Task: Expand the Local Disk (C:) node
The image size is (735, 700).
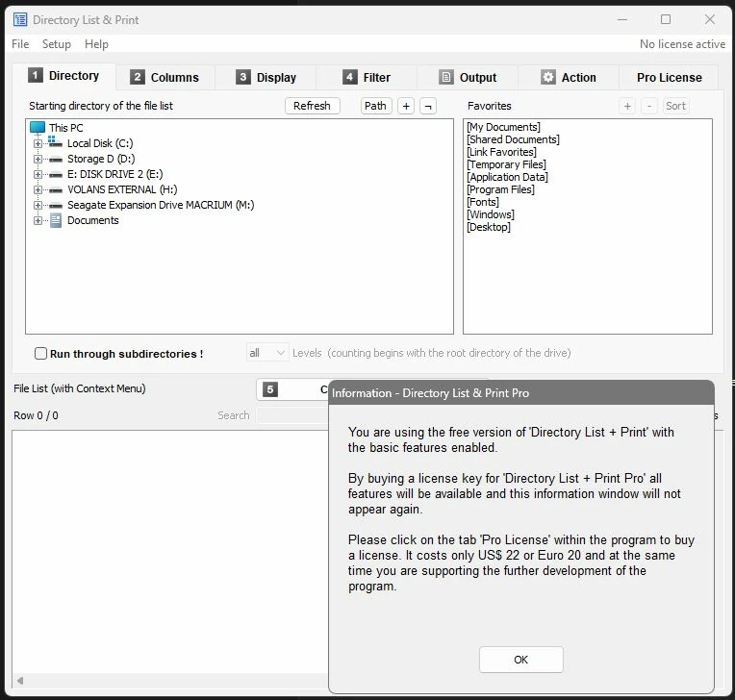Action: point(38,144)
